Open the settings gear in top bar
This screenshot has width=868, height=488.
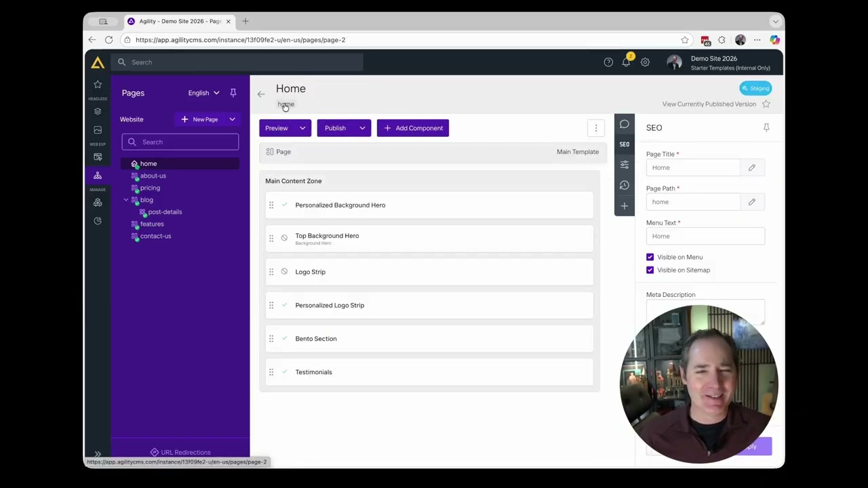pos(645,62)
